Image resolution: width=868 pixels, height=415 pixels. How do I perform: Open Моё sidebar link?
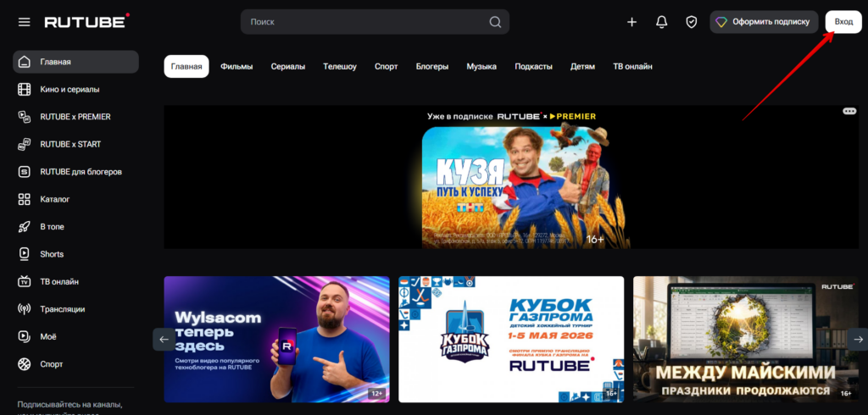[75, 336]
